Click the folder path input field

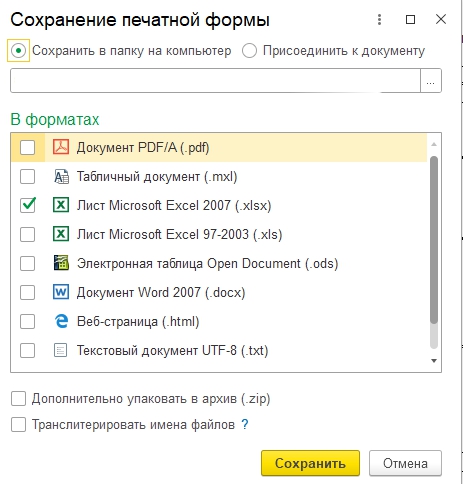[215, 81]
